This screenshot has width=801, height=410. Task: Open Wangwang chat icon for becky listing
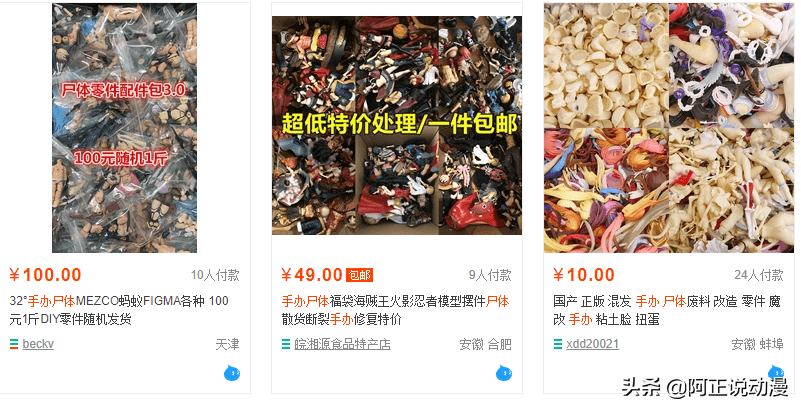pyautogui.click(x=232, y=373)
